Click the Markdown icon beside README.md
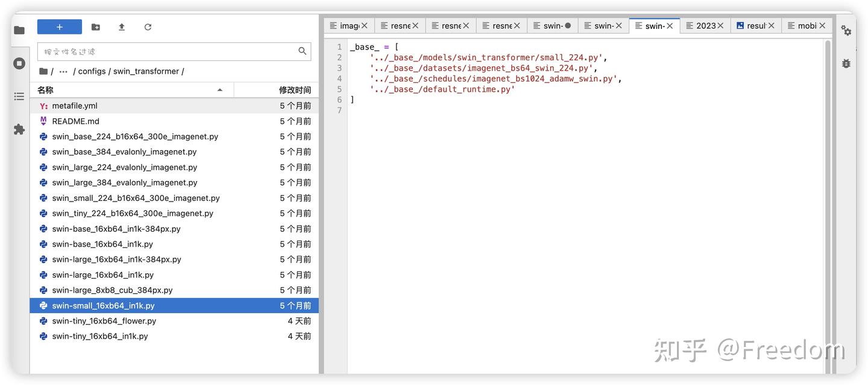Screen dimensions: 868x385 coord(43,121)
